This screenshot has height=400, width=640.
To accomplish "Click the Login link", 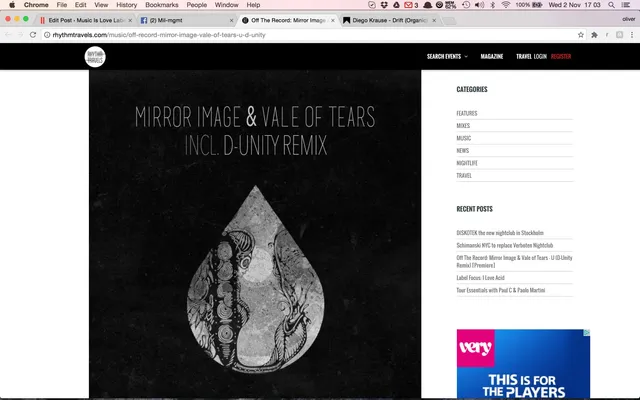I will point(540,56).
